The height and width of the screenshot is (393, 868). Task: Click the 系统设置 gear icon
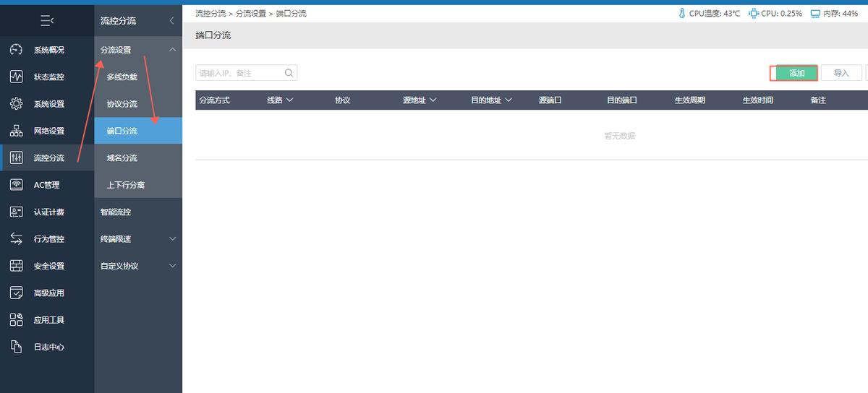16,104
